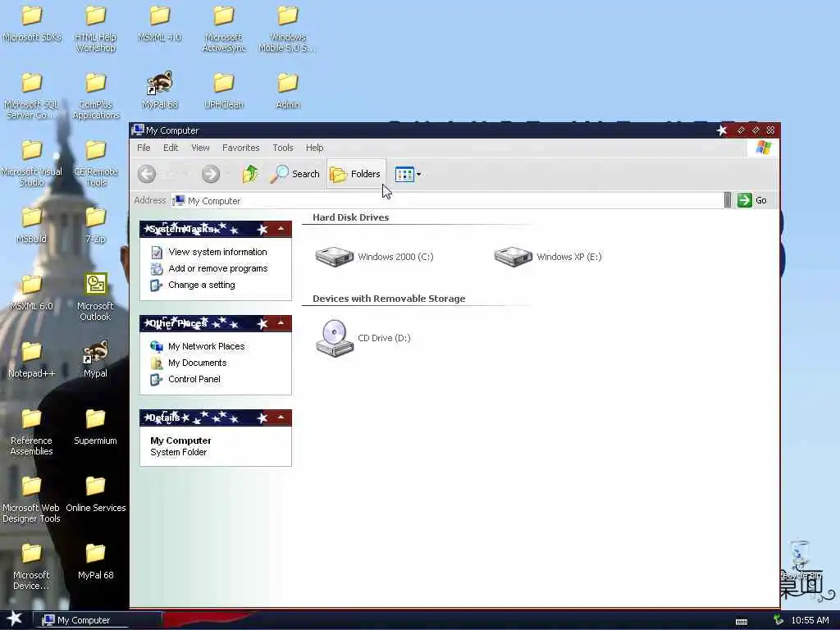This screenshot has width=840, height=630.
Task: Click the Go button beside address bar
Action: coord(752,200)
